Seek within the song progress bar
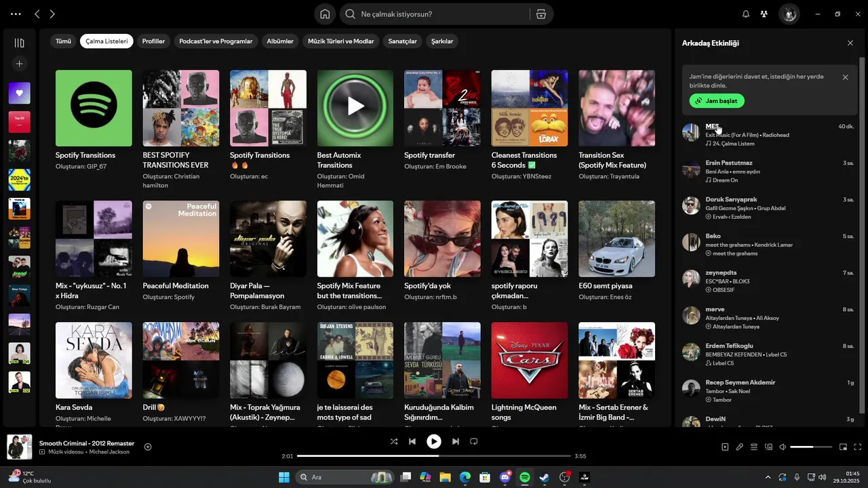Viewport: 868px width, 488px height. point(434,456)
